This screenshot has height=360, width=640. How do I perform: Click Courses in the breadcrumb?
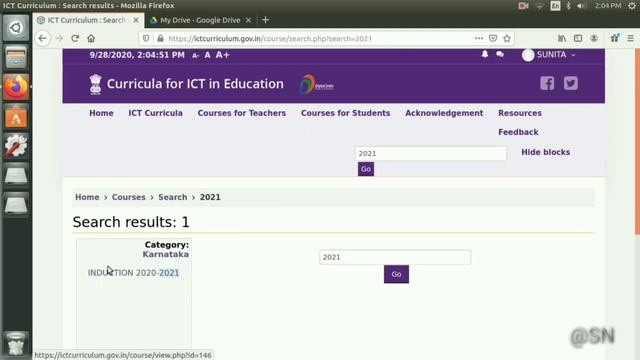(x=129, y=197)
